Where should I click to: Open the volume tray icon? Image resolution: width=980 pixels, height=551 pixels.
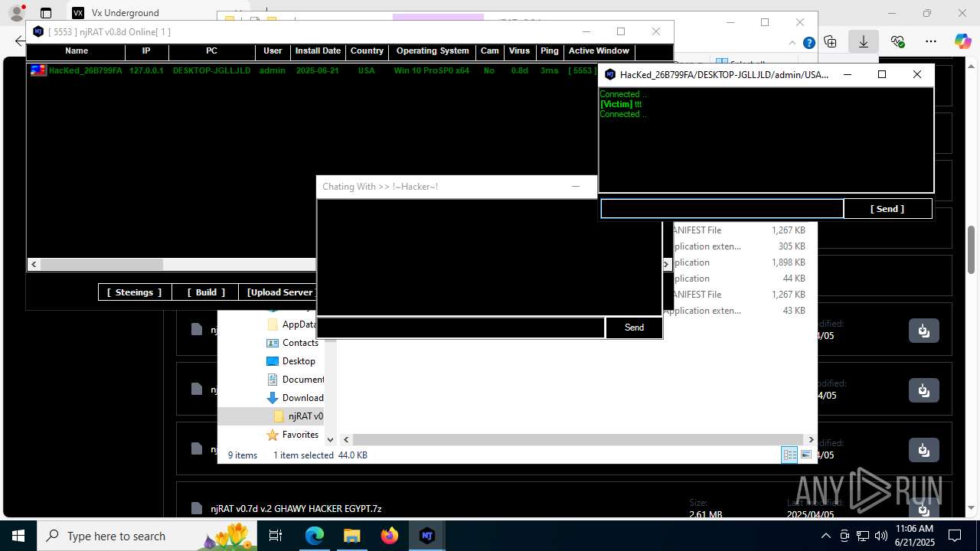[x=881, y=536]
